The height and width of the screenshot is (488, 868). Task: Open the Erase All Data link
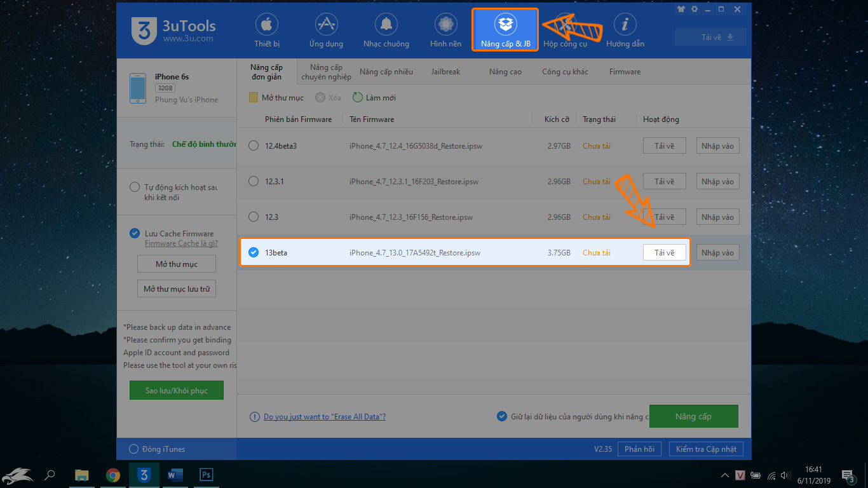click(325, 417)
